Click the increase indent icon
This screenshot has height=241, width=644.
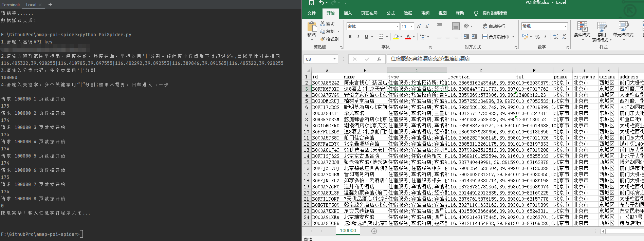pyautogui.click(x=475, y=37)
